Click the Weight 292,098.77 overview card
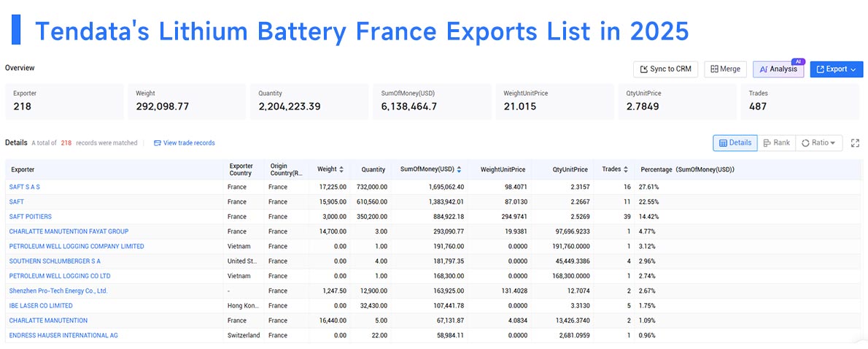The width and height of the screenshot is (868, 349). coord(187,101)
